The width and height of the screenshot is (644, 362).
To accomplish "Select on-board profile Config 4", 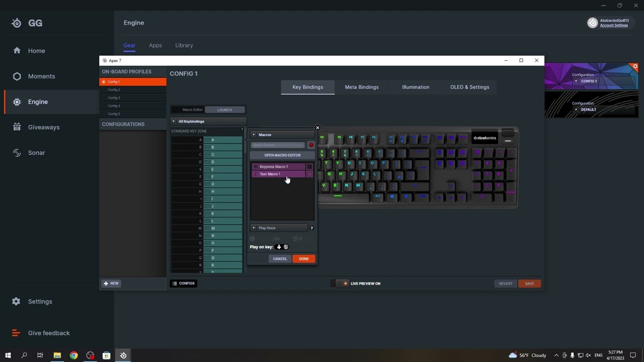I will click(x=133, y=106).
